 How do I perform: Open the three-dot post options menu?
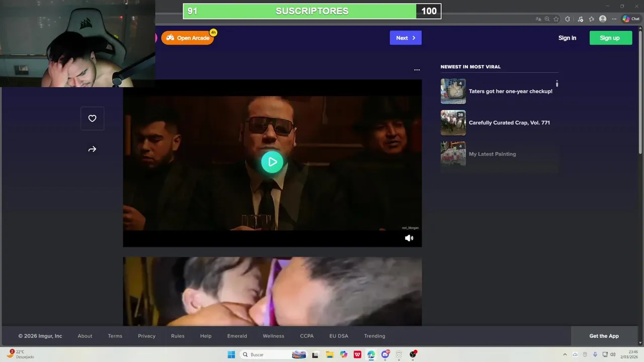[x=417, y=70]
